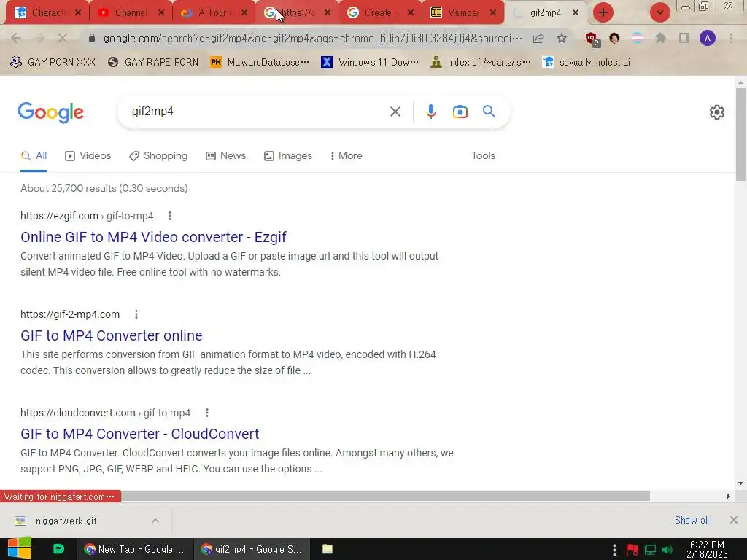Open the uBlock shield extension icon
Screen dimensions: 747x560
[592, 39]
